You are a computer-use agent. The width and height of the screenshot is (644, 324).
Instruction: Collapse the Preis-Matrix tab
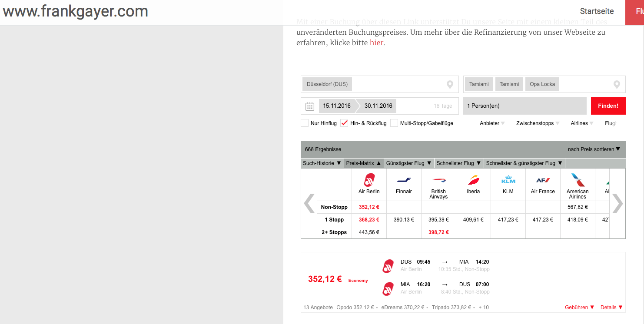[x=363, y=163]
